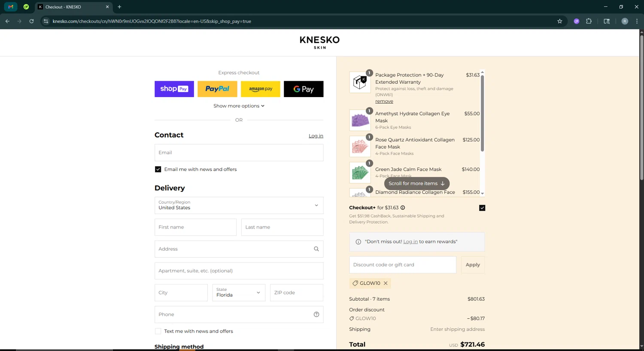The height and width of the screenshot is (351, 644).
Task: Focus the Discount code or gift card field
Action: click(x=403, y=265)
